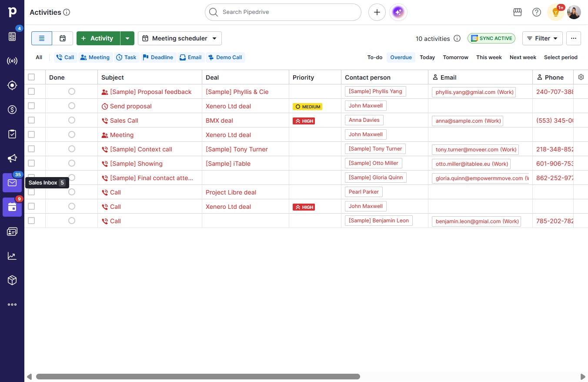
Task: Select the checkbox for Send proposal row
Action: 31,106
